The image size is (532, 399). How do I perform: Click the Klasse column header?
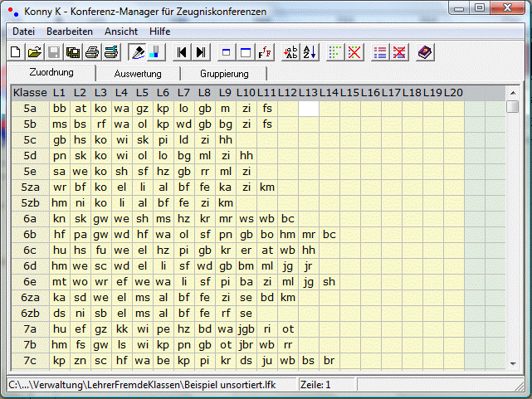tap(30, 92)
